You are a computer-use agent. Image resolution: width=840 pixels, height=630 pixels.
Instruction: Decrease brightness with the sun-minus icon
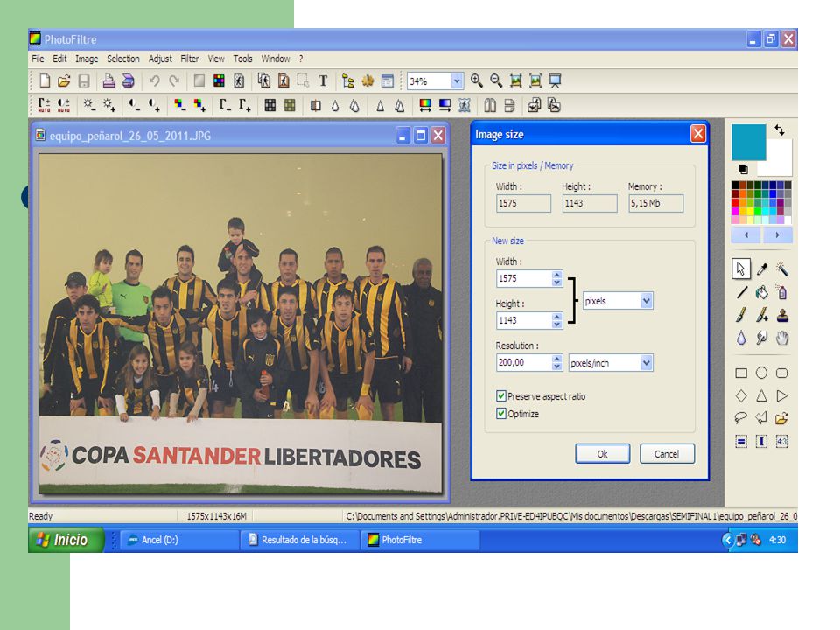(x=89, y=105)
